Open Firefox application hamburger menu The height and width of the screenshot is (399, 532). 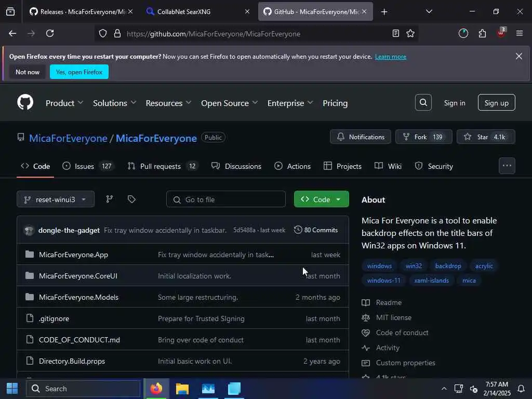[x=519, y=33]
